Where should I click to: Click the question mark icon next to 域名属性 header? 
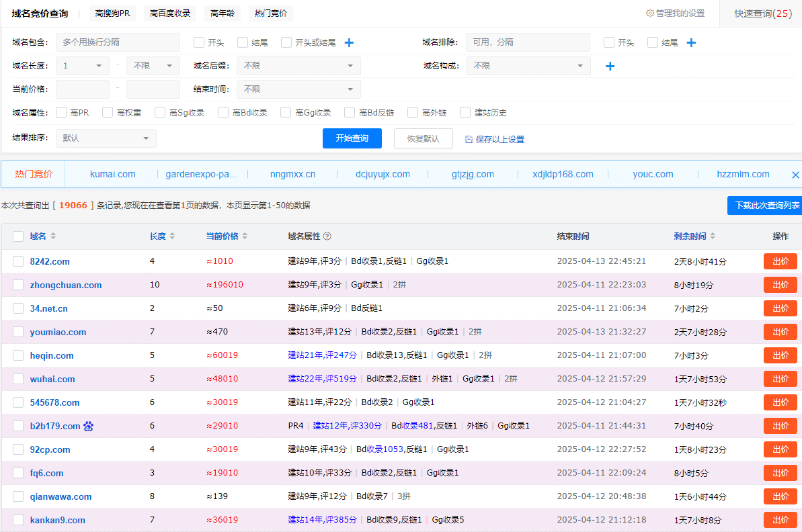[327, 236]
